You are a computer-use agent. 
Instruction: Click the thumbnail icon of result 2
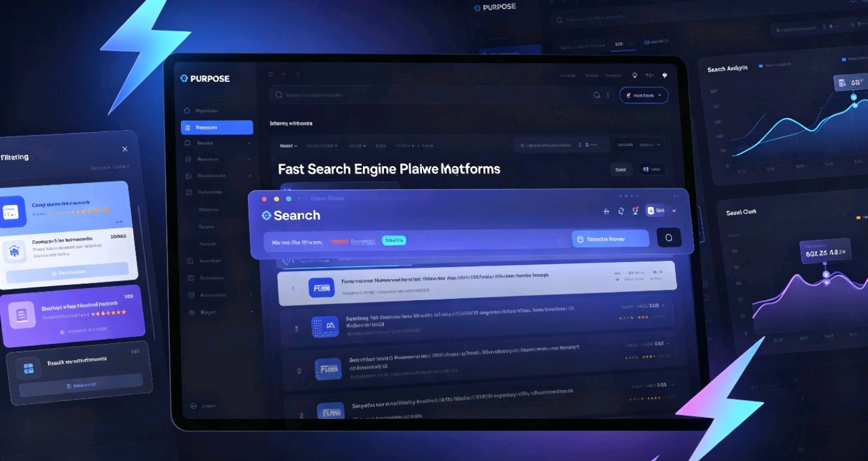point(325,327)
